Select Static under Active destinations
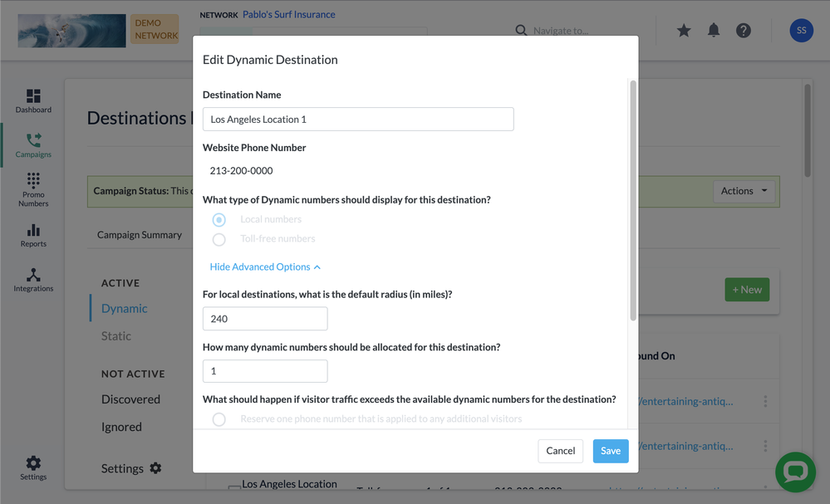830x504 pixels. [116, 335]
